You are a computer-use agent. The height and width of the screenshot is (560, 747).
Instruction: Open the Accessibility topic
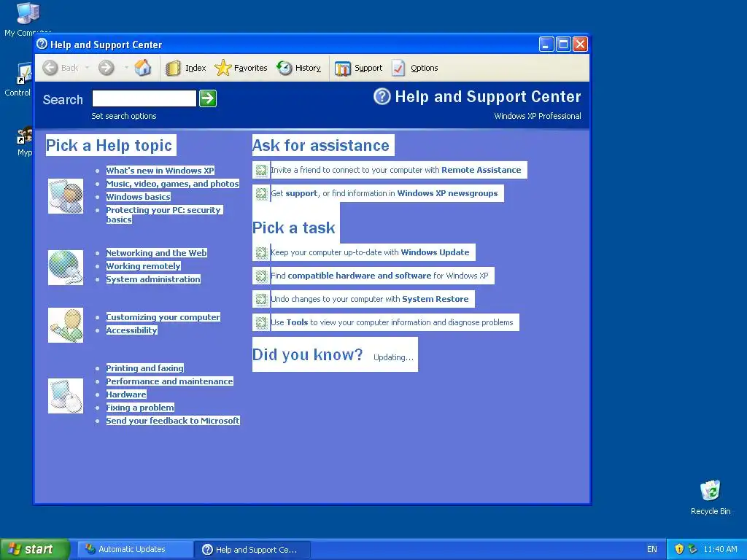pyautogui.click(x=131, y=330)
